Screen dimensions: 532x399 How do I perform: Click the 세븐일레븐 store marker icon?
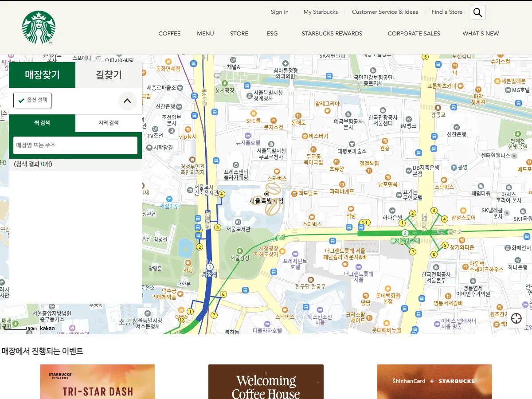[498, 81]
